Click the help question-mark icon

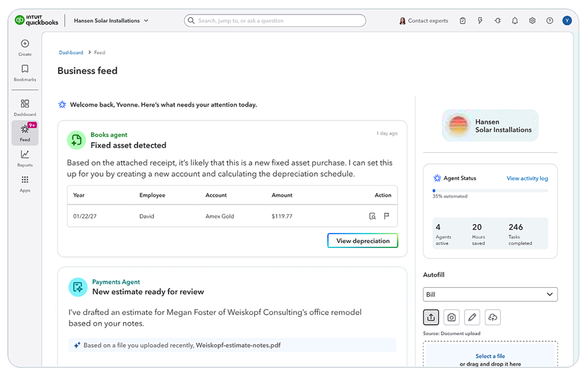[550, 20]
